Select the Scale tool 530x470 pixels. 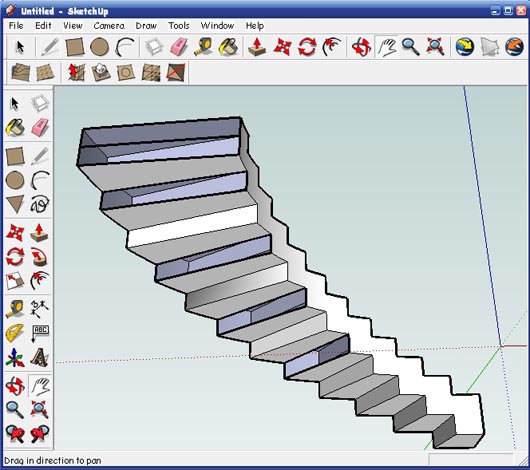(x=15, y=281)
